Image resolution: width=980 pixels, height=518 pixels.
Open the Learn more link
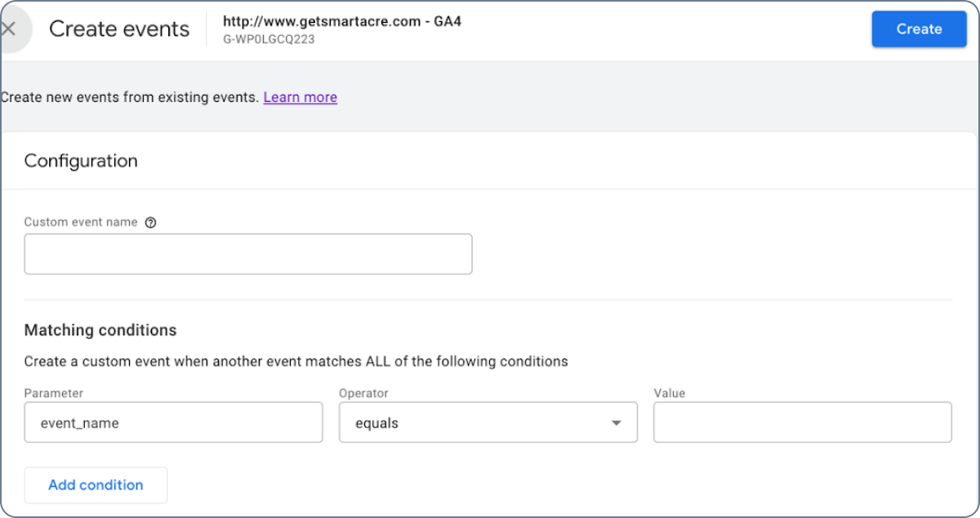pos(300,97)
